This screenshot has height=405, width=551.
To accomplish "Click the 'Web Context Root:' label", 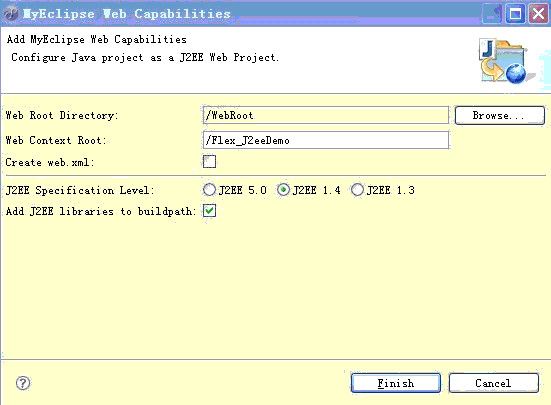I will (56, 140).
